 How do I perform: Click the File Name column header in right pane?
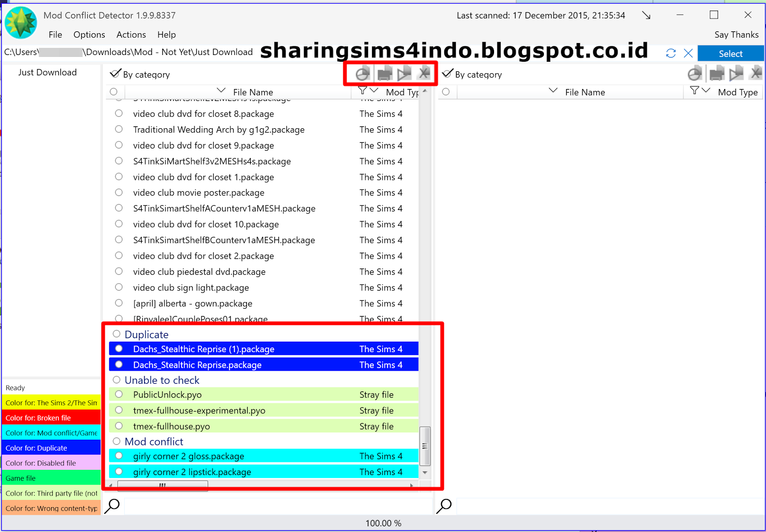(585, 92)
